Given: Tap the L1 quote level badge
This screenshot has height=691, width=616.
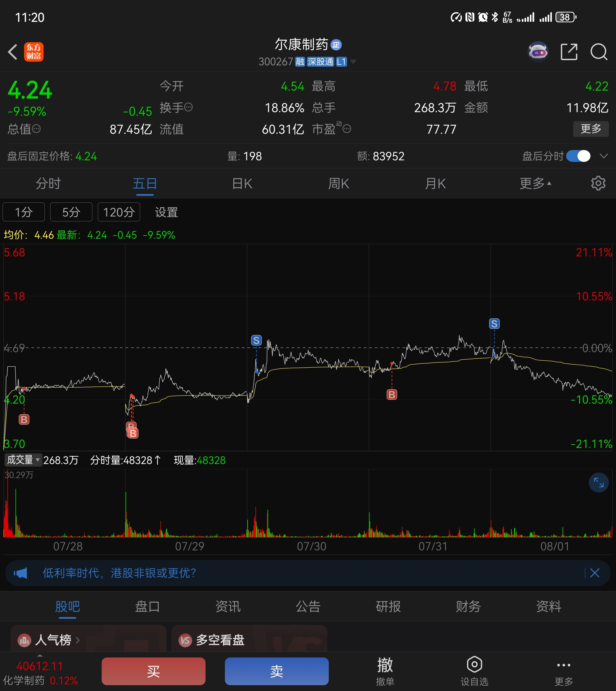Looking at the screenshot, I should [341, 61].
